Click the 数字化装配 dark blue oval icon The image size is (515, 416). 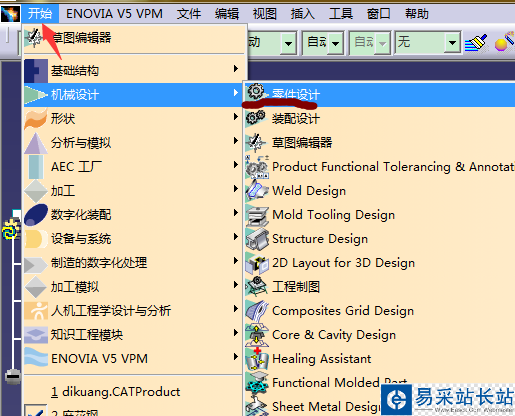click(35, 215)
